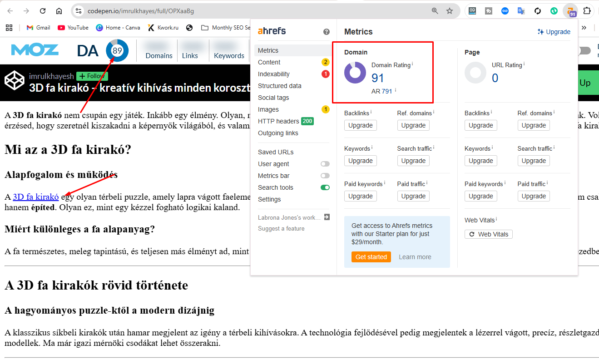
Task: Open the apps grid in bookmarks bar
Action: pyautogui.click(x=9, y=28)
